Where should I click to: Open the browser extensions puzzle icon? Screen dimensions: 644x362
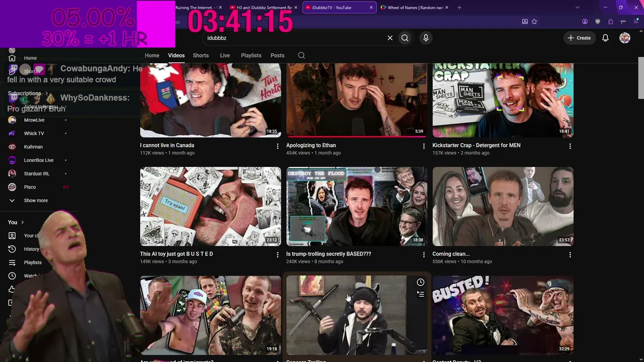(x=610, y=22)
